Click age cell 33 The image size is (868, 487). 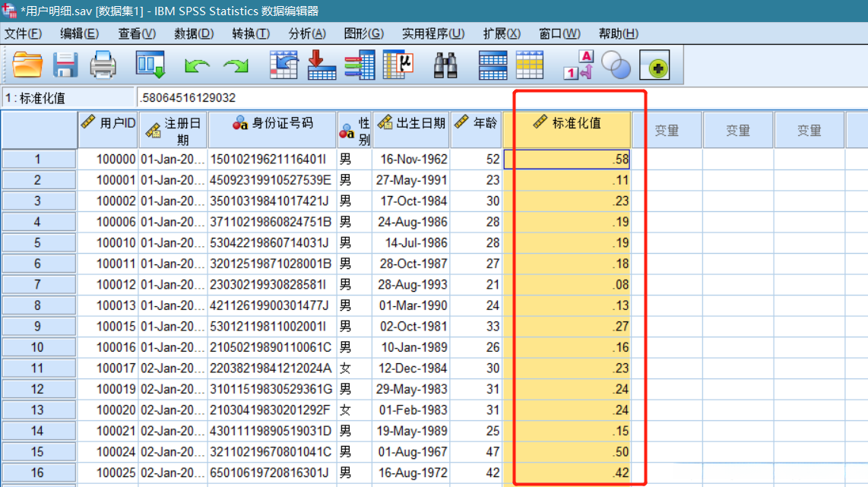(x=476, y=327)
